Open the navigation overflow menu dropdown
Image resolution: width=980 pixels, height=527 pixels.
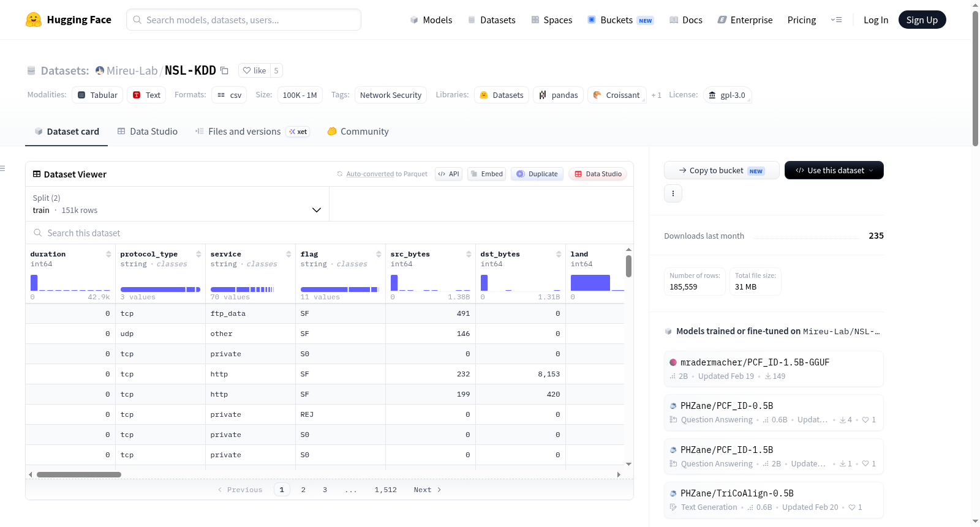[x=836, y=20]
